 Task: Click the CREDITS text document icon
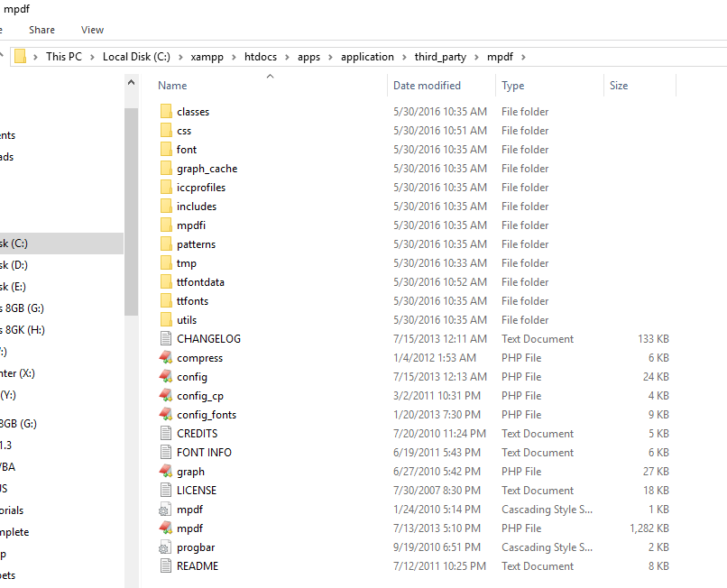click(x=166, y=434)
